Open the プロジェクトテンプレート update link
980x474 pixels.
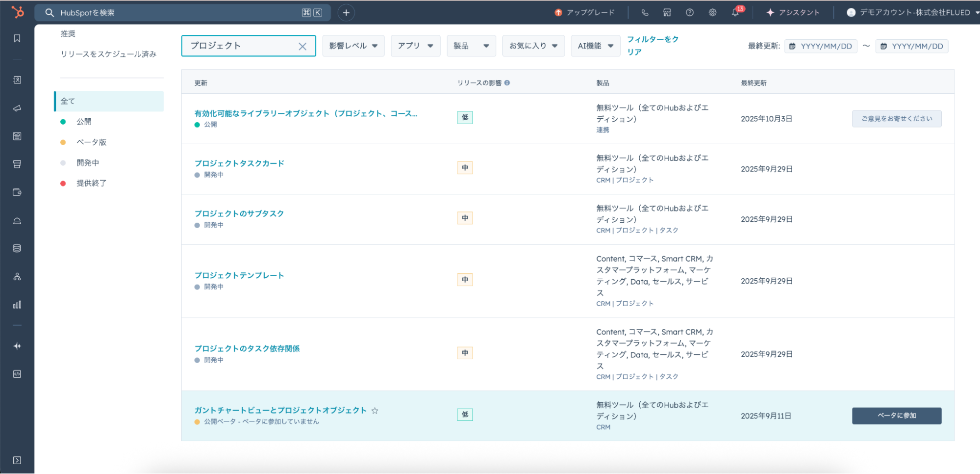239,275
